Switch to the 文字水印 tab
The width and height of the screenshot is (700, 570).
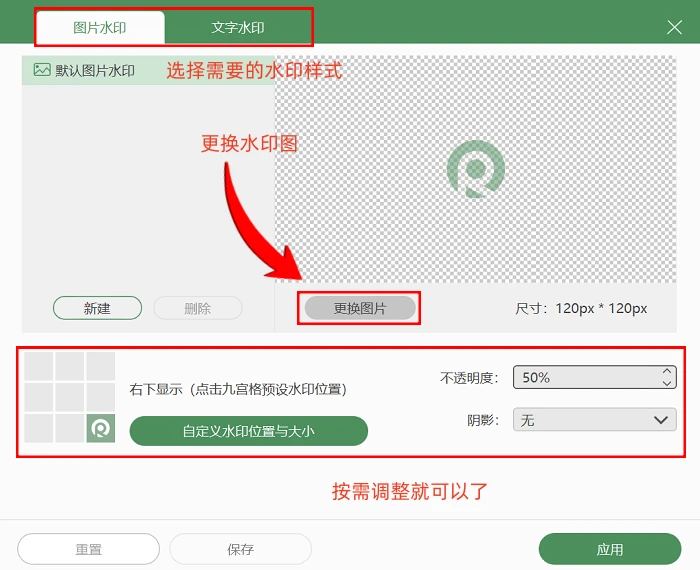238,28
